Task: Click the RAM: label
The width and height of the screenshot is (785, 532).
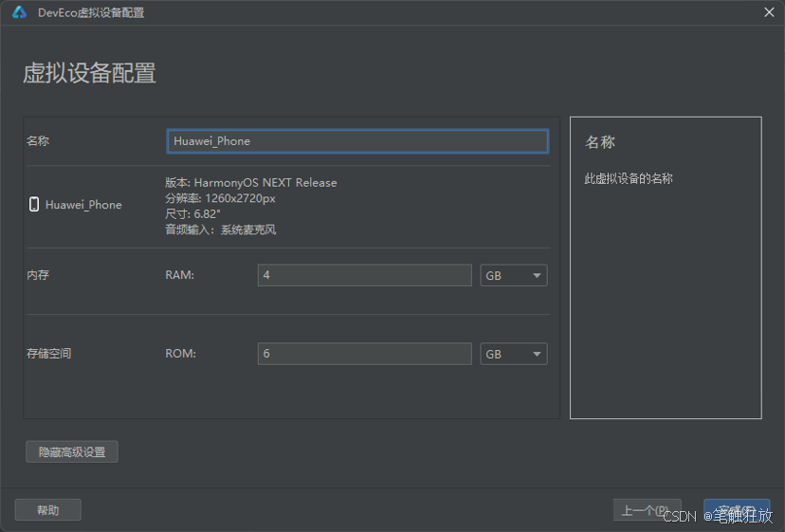Action: coord(180,275)
